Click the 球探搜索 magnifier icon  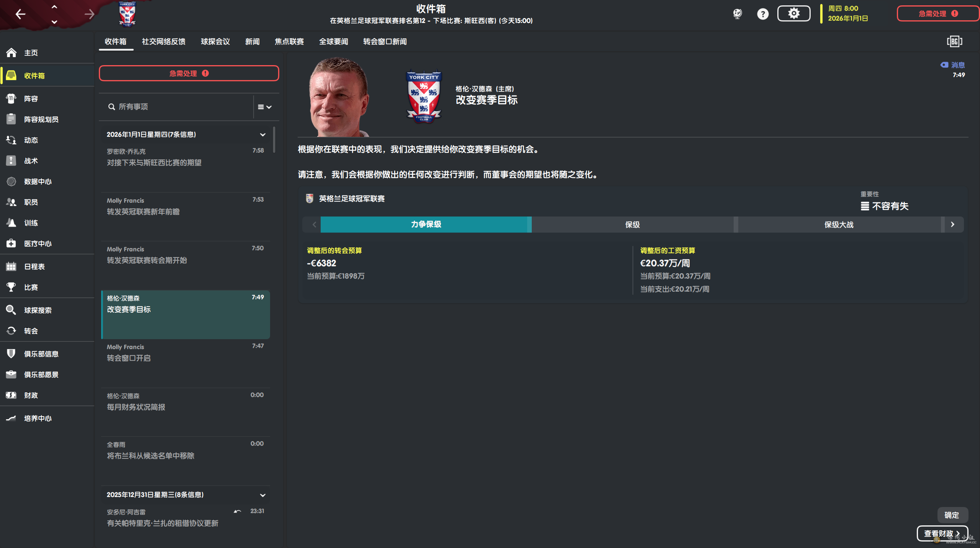coord(11,310)
